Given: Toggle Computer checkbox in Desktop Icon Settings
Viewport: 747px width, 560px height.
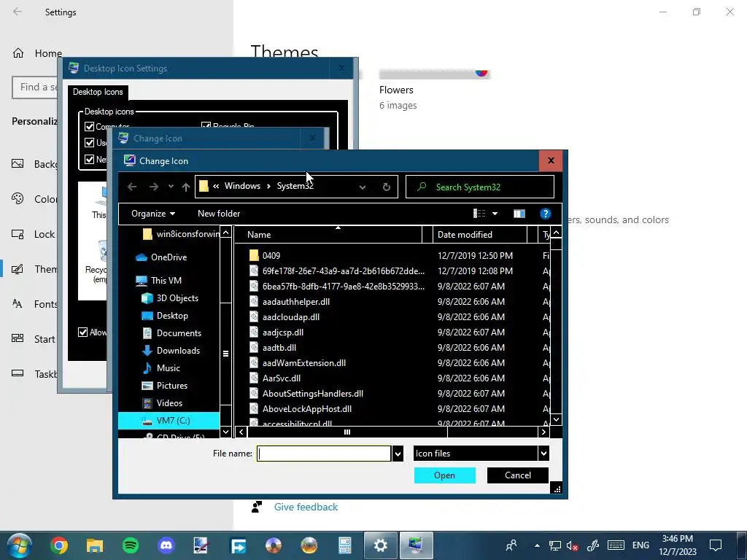Looking at the screenshot, I should coord(89,126).
